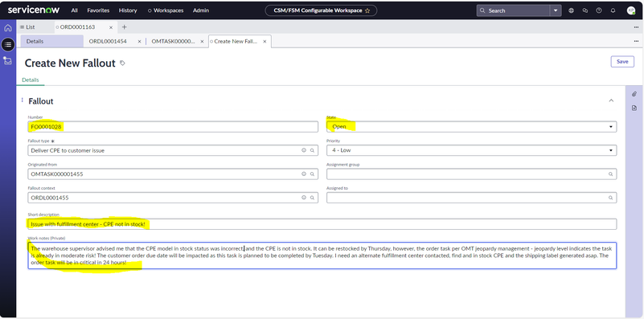Select the Details sub-tab in record tabs
The image size is (644, 319).
(x=51, y=42)
